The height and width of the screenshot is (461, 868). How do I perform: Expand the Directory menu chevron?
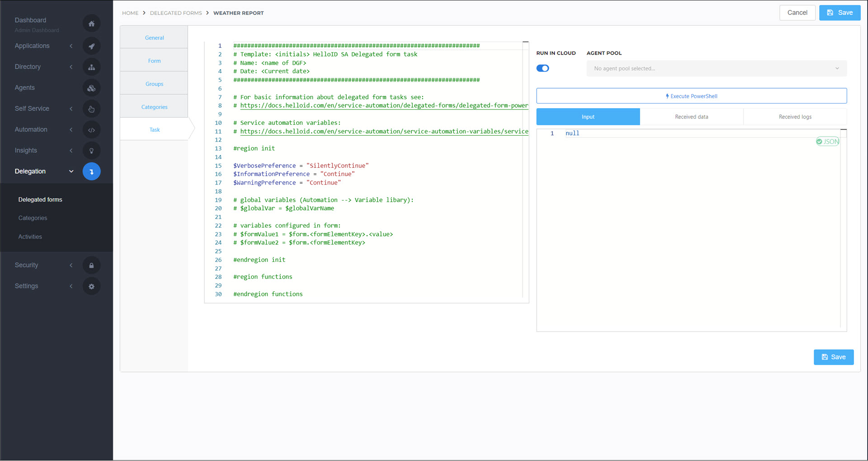(x=71, y=67)
